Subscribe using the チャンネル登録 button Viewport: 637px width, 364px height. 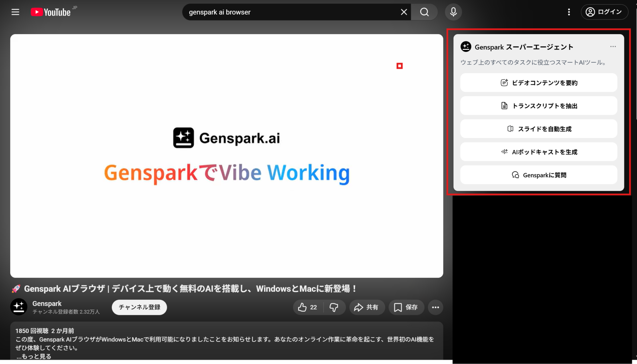(139, 307)
